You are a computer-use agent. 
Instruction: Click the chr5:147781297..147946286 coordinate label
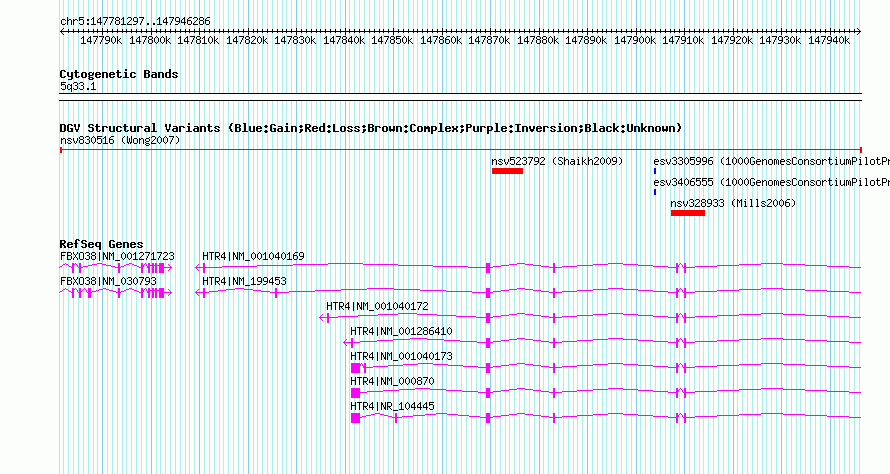click(135, 22)
